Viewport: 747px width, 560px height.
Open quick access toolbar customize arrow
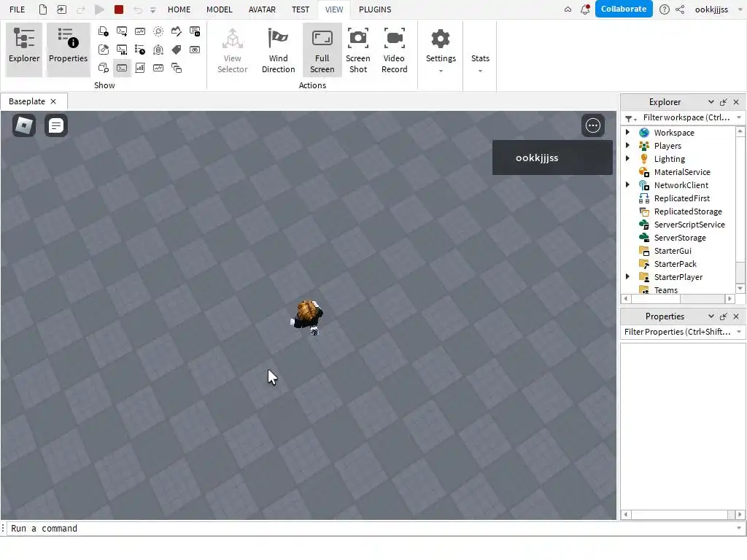pos(153,10)
